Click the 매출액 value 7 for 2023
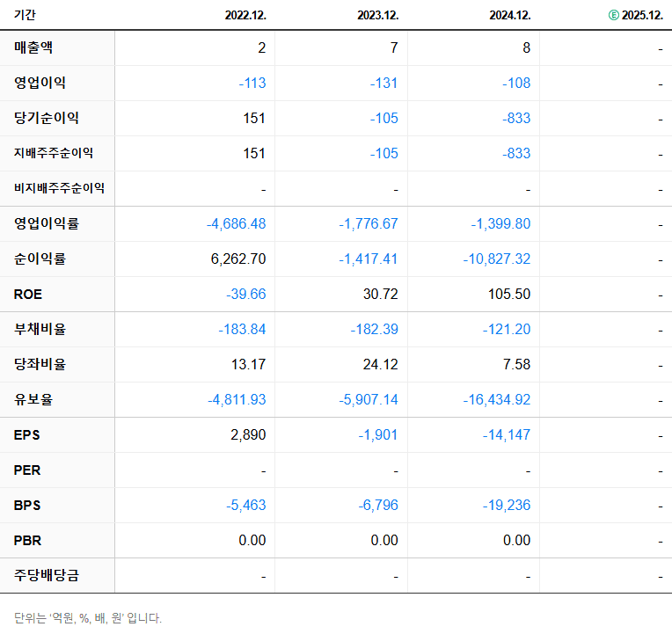The width and height of the screenshot is (672, 634). (394, 47)
